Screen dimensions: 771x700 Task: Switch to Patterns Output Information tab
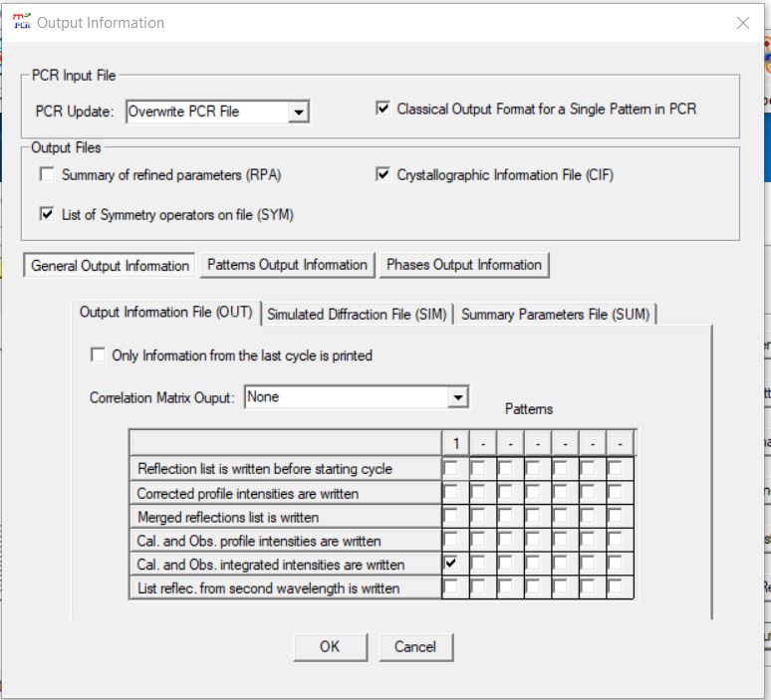(287, 265)
